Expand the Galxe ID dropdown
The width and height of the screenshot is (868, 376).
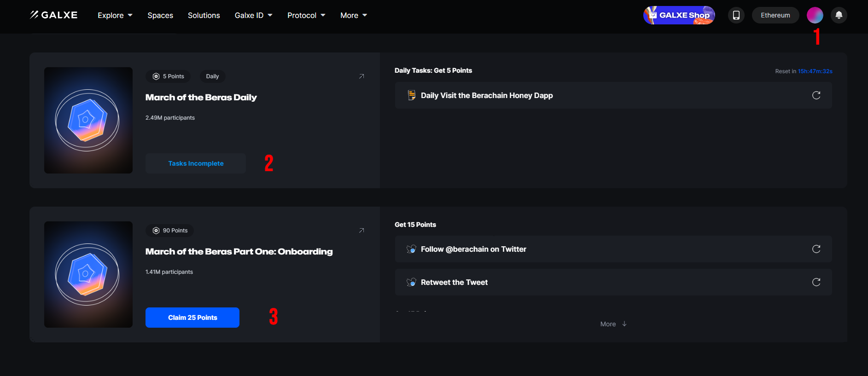[254, 15]
